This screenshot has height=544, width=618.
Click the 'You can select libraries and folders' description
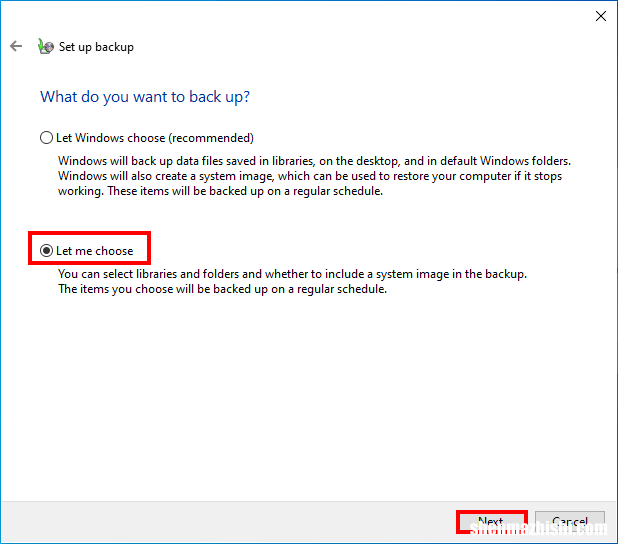tap(292, 281)
